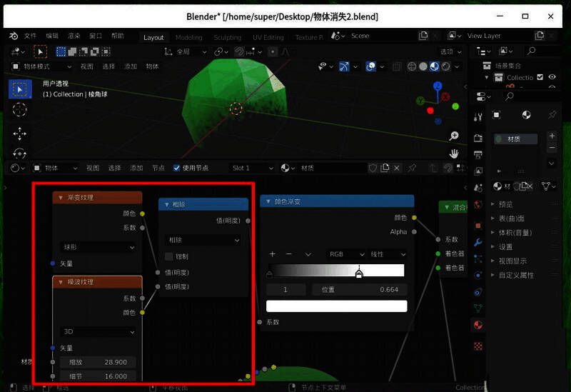Click the white color swatch in 颜色渐变
571x392 pixels.
[336, 306]
